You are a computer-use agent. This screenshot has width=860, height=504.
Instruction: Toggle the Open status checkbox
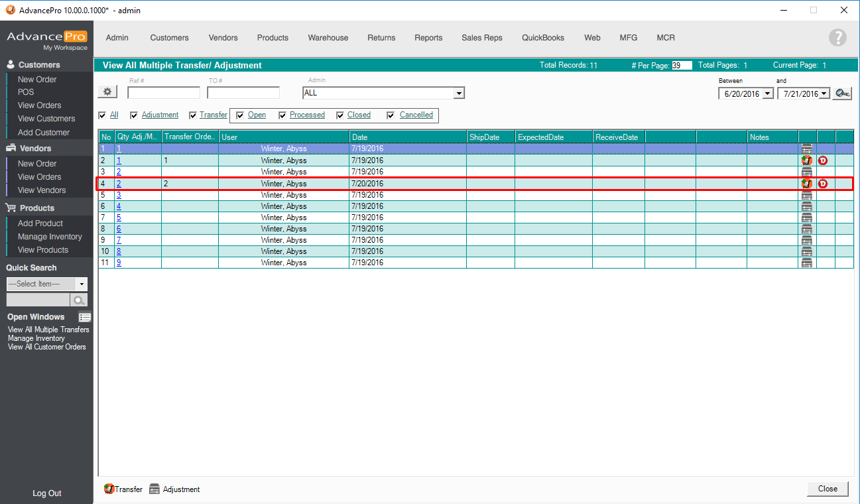pyautogui.click(x=240, y=115)
